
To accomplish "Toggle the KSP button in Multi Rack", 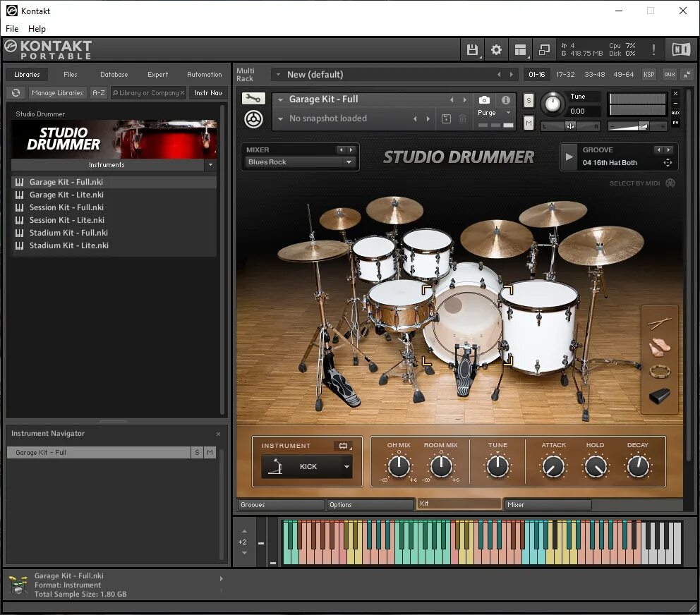I will [648, 75].
